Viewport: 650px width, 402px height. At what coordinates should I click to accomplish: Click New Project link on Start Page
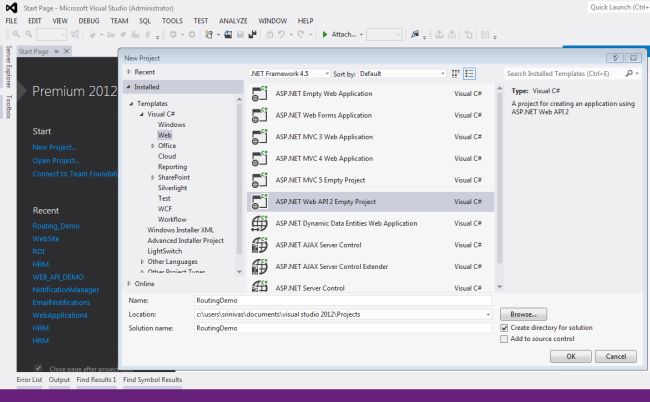click(x=54, y=148)
